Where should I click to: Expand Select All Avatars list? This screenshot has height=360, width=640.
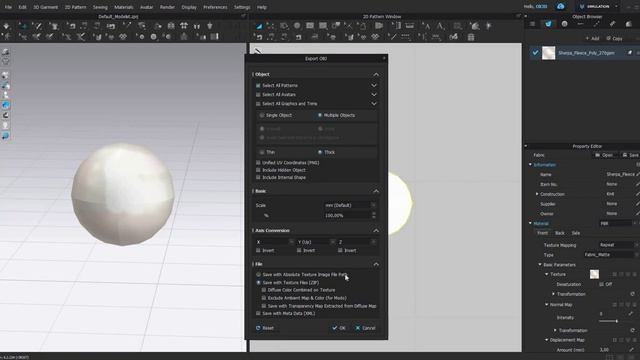(x=374, y=95)
